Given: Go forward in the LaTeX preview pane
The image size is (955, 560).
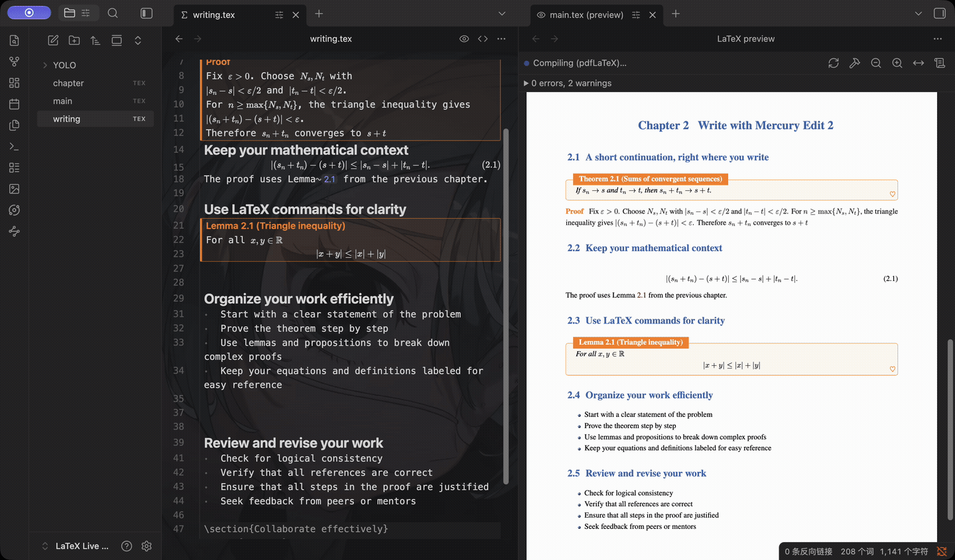Looking at the screenshot, I should point(554,39).
